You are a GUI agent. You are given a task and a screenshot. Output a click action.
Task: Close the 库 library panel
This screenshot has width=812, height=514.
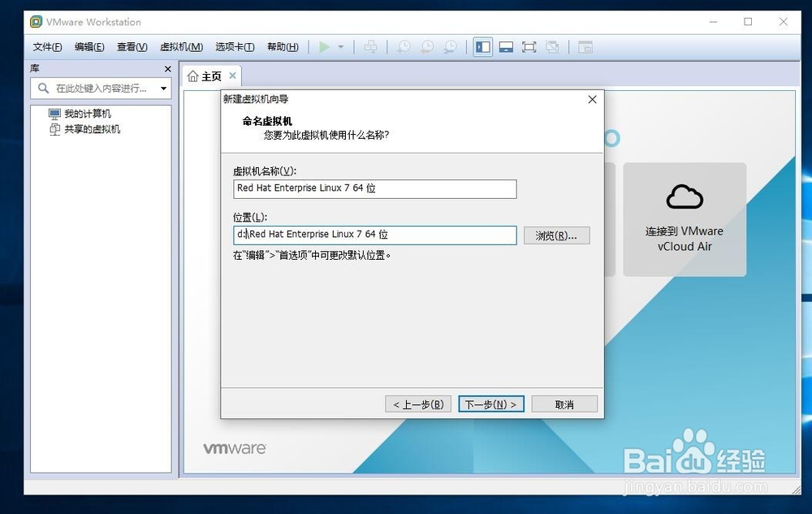point(167,69)
